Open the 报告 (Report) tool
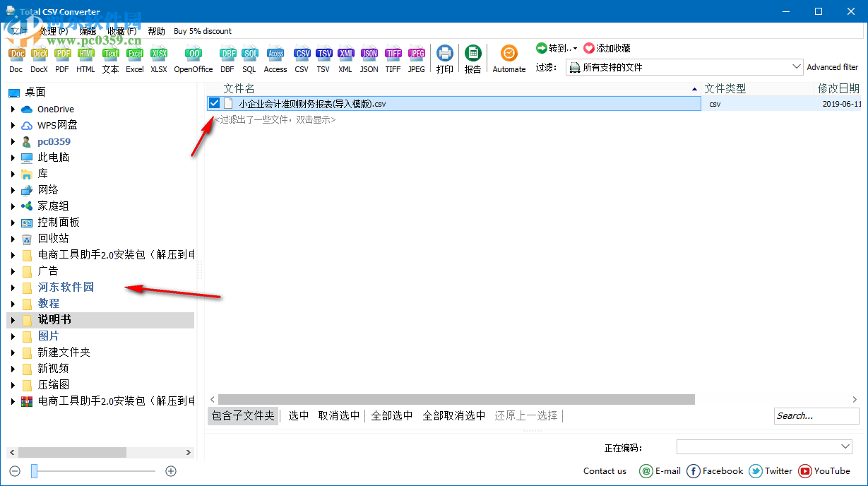Screen dimensions: 868x486 coord(472,53)
